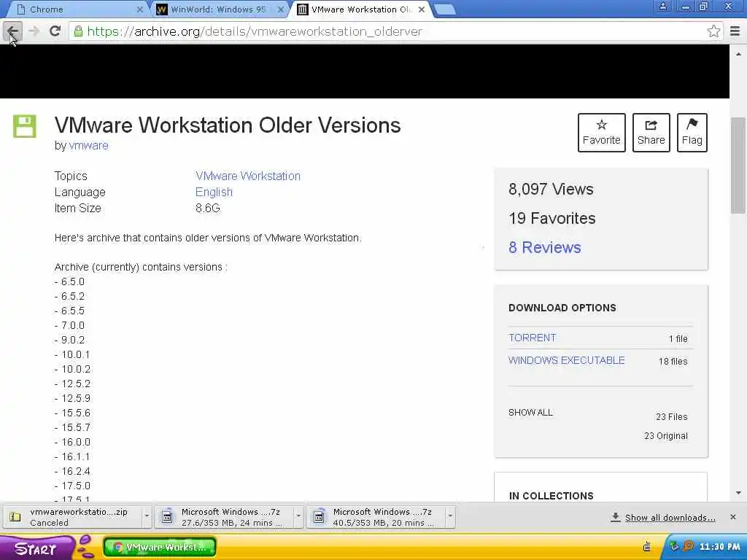Viewport: 747px width, 560px height.
Task: Click the page scrollbar up arrow
Action: coord(738,54)
